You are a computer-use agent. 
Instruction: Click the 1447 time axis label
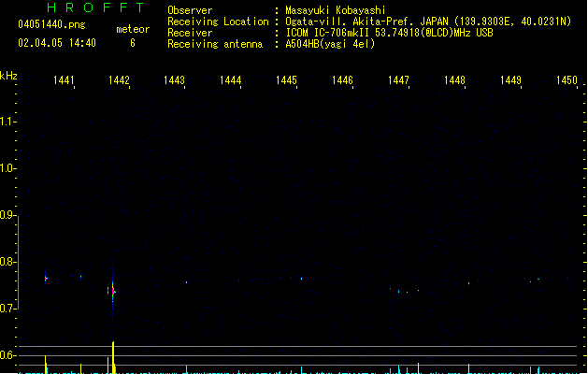(398, 80)
